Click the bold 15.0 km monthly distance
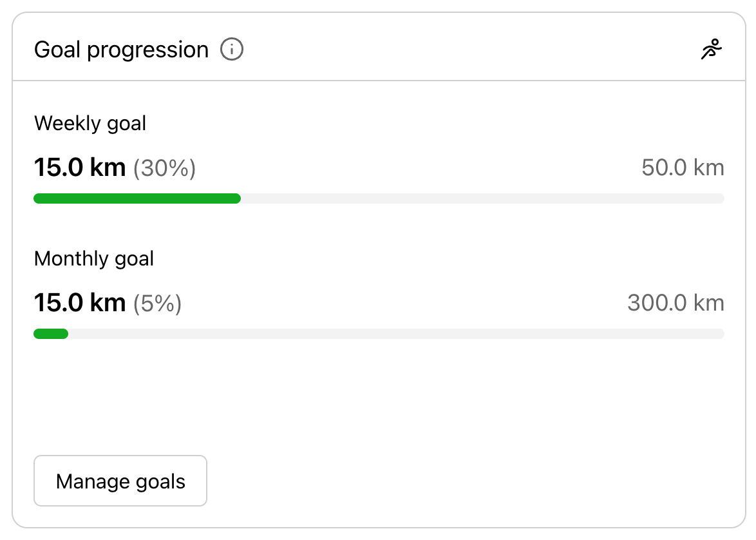This screenshot has height=540, width=756. pos(79,303)
